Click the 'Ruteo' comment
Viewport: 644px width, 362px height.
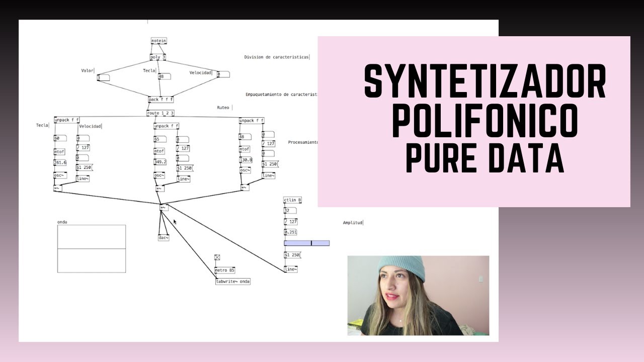223,108
